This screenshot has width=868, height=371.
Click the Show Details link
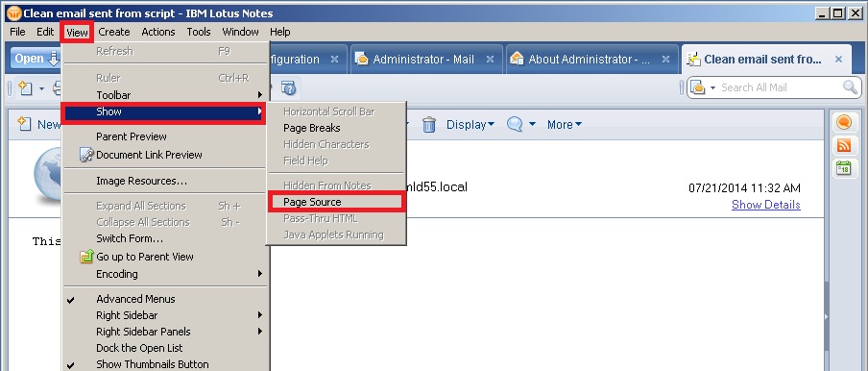click(766, 205)
